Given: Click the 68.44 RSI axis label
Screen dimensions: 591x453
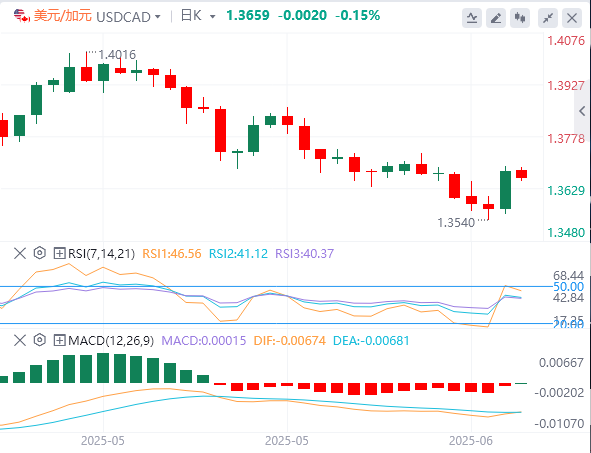Looking at the screenshot, I should 568,275.
